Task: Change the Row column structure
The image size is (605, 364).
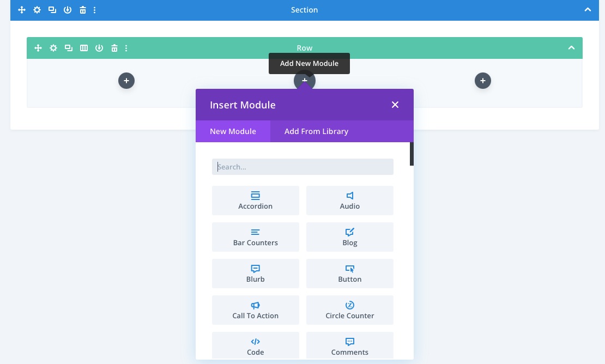Action: [83, 47]
